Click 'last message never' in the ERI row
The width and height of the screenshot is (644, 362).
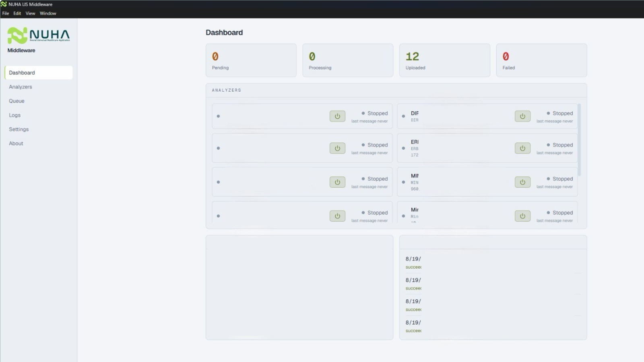point(555,153)
